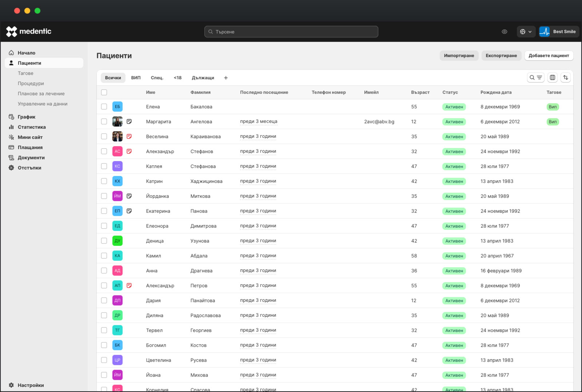582x392 pixels.
Task: Click the red note icon for Веселина
Action: (129, 137)
